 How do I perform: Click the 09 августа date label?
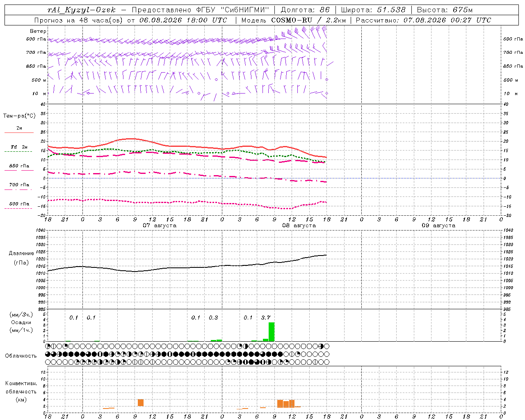(x=438, y=226)
